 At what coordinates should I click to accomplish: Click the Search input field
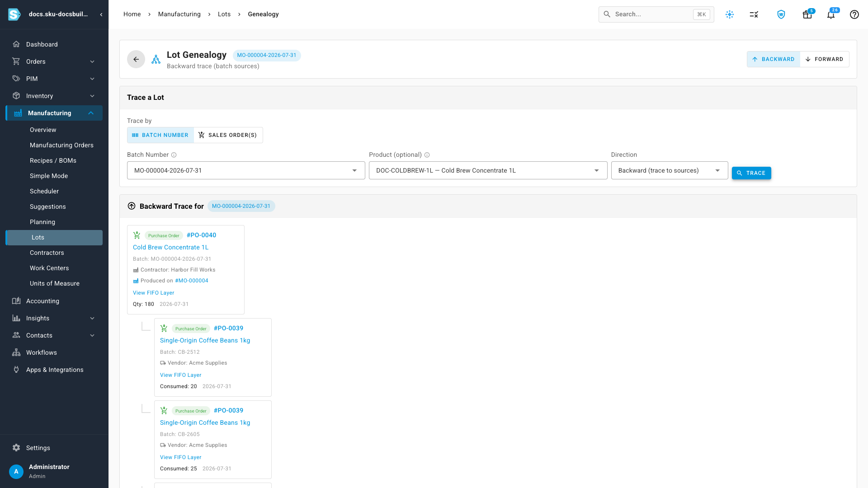[656, 14]
